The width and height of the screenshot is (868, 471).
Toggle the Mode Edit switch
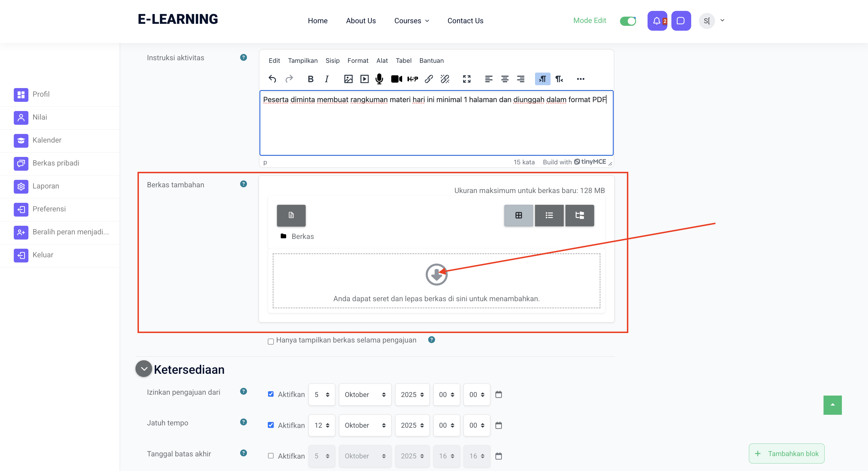click(x=628, y=21)
